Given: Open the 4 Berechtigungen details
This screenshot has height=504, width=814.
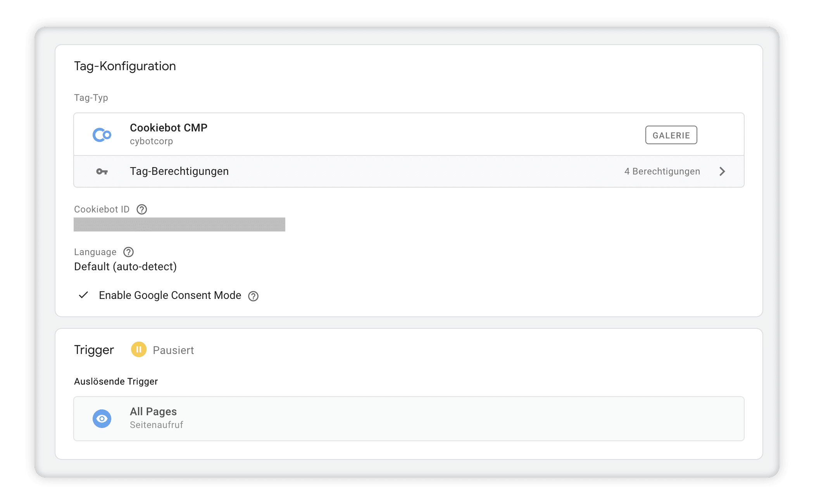Looking at the screenshot, I should click(x=662, y=171).
